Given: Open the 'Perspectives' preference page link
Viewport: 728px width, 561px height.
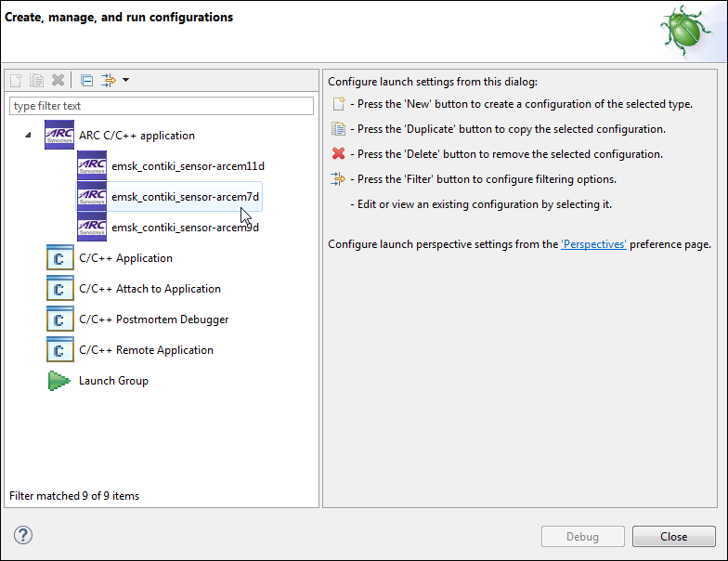Looking at the screenshot, I should pyautogui.click(x=594, y=244).
